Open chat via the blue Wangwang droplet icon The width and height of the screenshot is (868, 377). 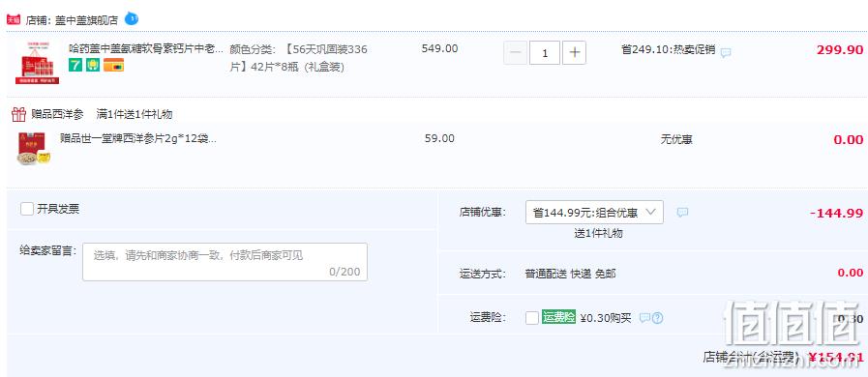pyautogui.click(x=132, y=18)
